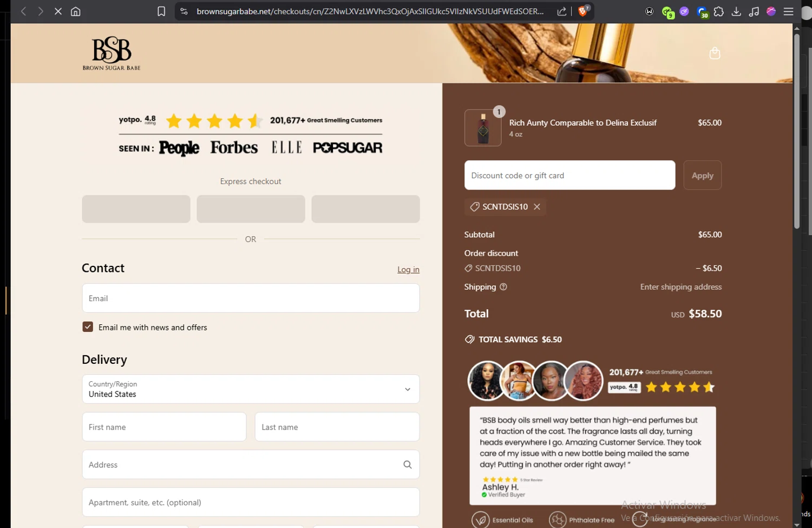Open the shopping bag cart icon
This screenshot has height=528, width=812.
(715, 53)
